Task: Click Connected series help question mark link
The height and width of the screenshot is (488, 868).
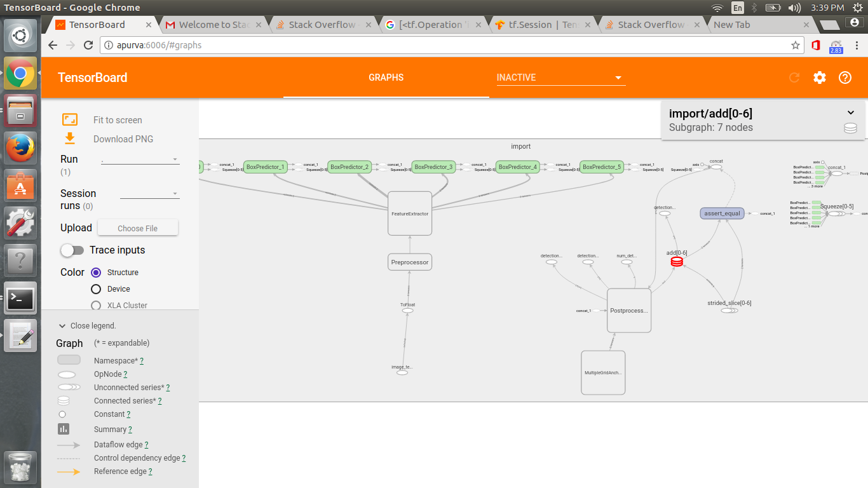Action: [x=159, y=401]
